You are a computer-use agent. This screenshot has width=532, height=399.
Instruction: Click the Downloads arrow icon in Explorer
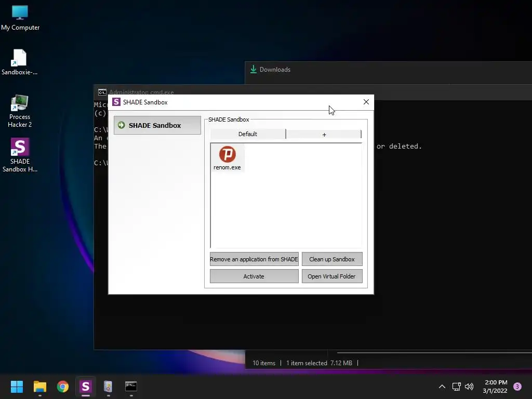[x=253, y=69]
